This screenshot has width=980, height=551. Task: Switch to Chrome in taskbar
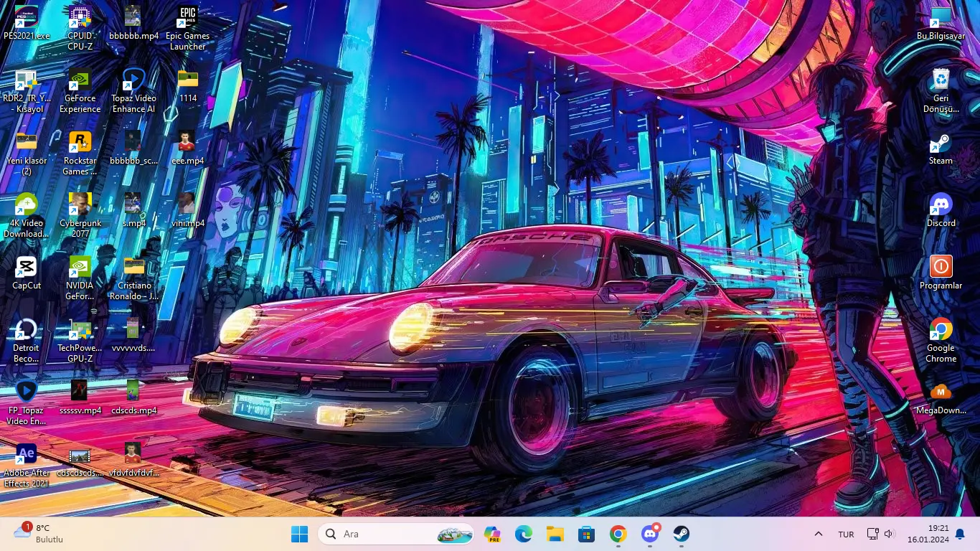click(x=618, y=534)
